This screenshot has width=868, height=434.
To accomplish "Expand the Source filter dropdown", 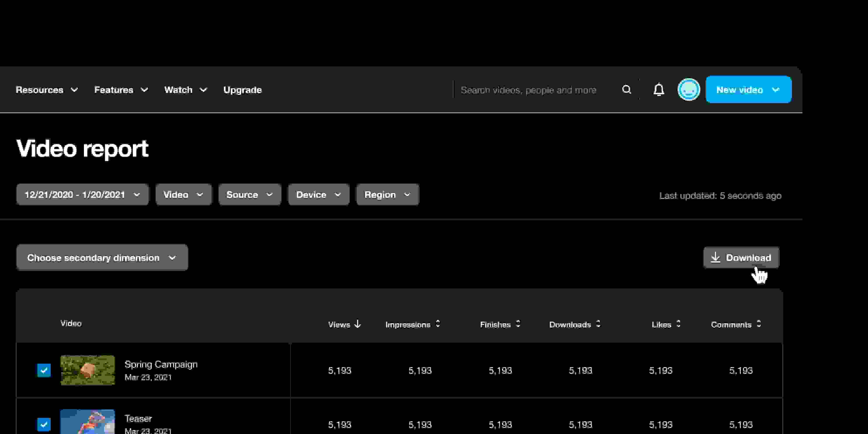I will (249, 195).
